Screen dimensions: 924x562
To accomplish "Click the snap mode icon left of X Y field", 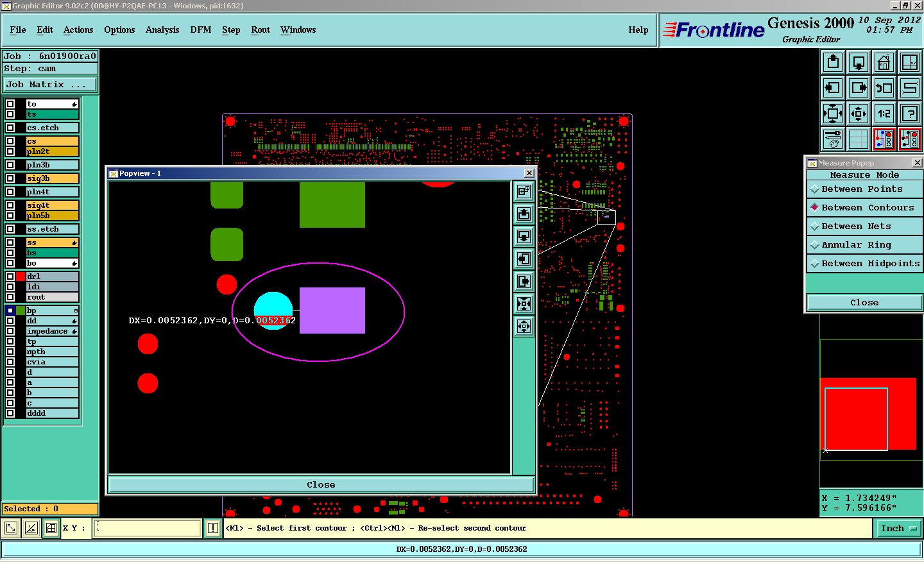I will 11,528.
